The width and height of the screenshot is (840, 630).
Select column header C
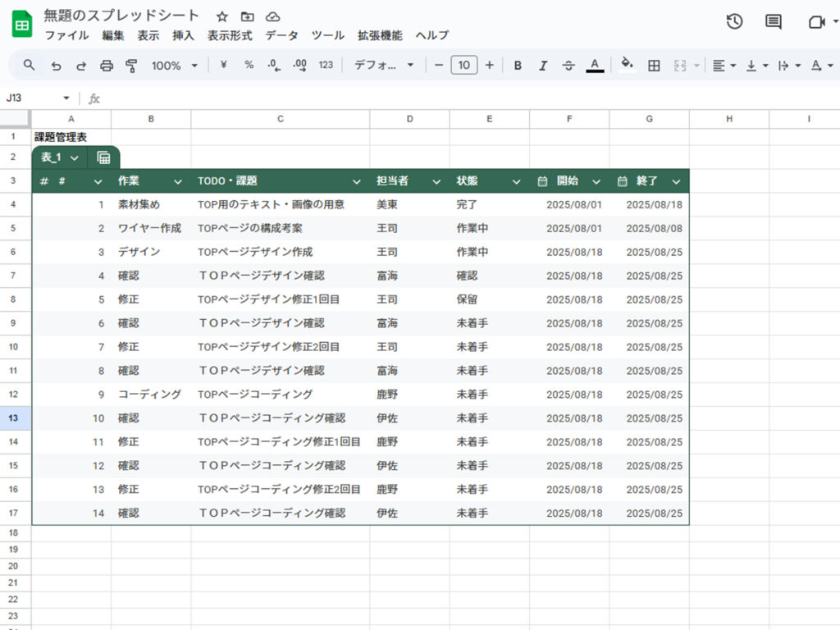pos(281,119)
